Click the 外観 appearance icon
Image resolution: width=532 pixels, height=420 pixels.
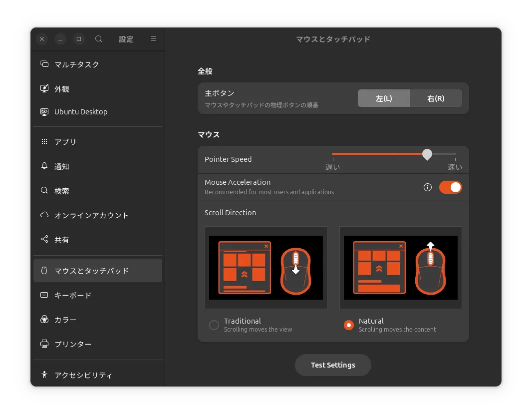point(44,88)
